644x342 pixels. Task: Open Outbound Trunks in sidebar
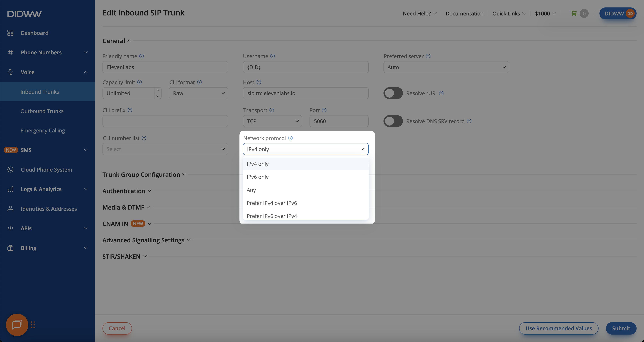[x=42, y=111]
